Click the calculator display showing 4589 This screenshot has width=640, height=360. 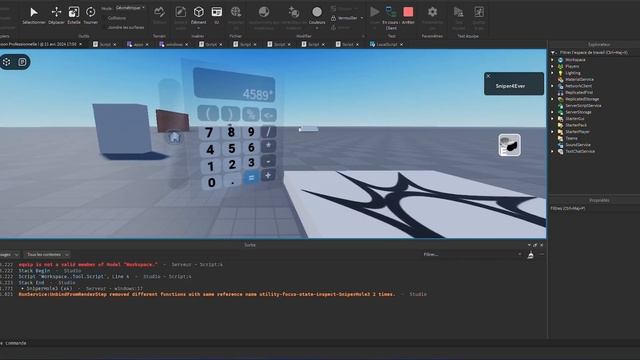tap(234, 85)
